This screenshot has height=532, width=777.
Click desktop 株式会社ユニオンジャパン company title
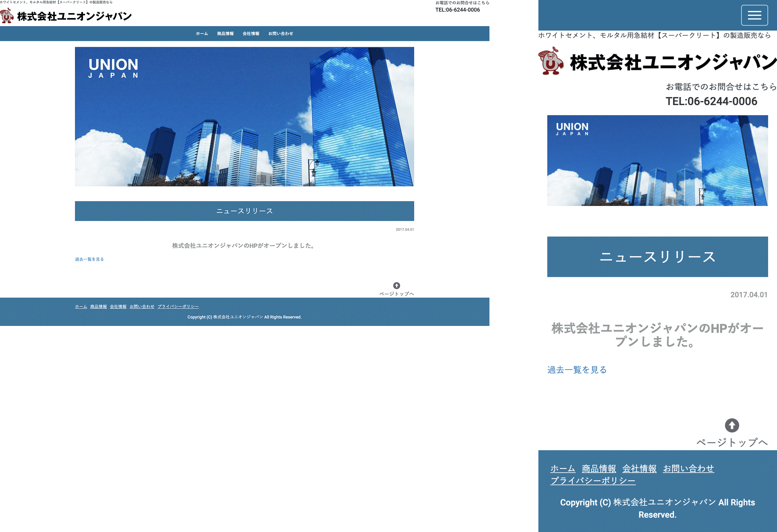pos(74,17)
